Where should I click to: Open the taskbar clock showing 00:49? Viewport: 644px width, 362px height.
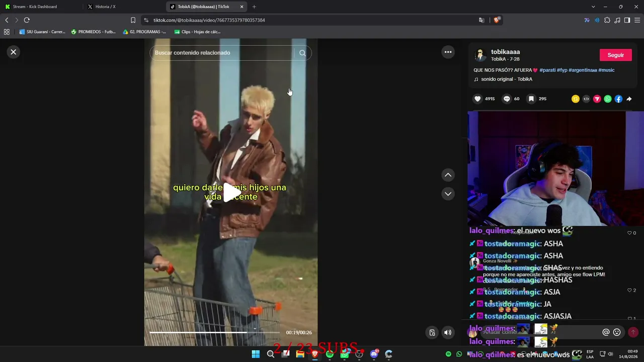pyautogui.click(x=629, y=354)
